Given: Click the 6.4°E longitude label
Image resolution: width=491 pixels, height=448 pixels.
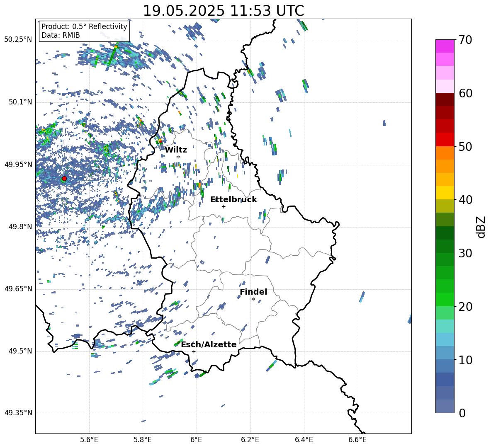Looking at the screenshot, I should click(304, 440).
